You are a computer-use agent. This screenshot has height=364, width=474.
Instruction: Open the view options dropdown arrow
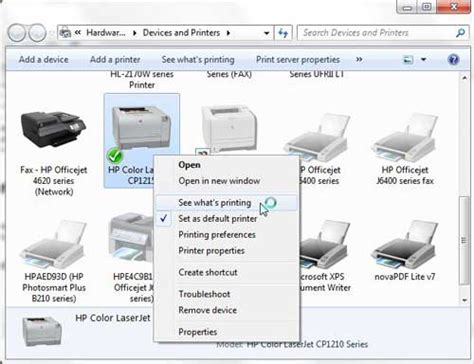pyautogui.click(x=423, y=60)
